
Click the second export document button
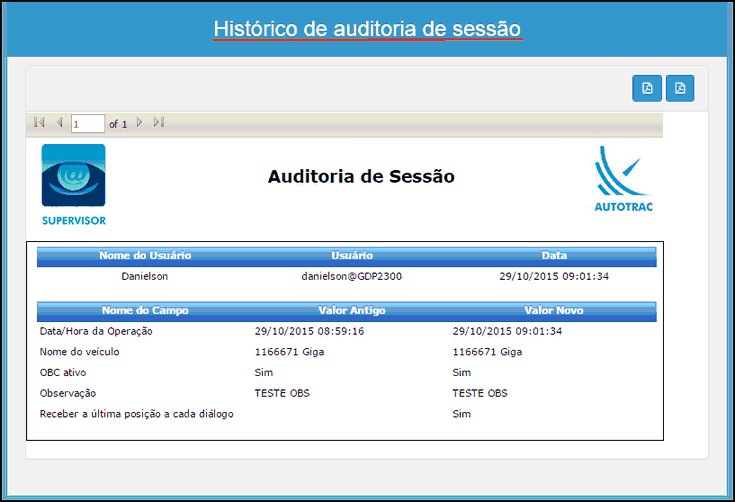tap(680, 88)
